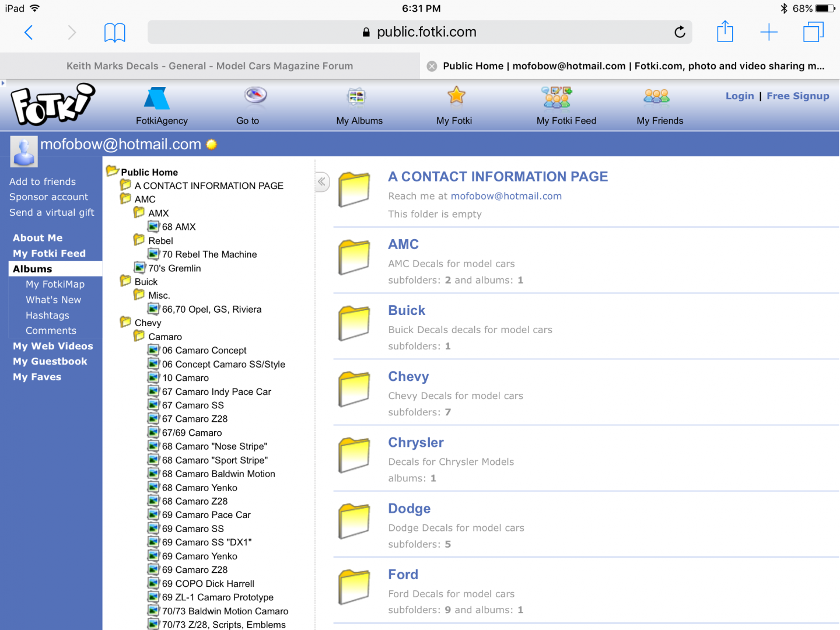
Task: Click the Safari address bar
Action: click(420, 32)
